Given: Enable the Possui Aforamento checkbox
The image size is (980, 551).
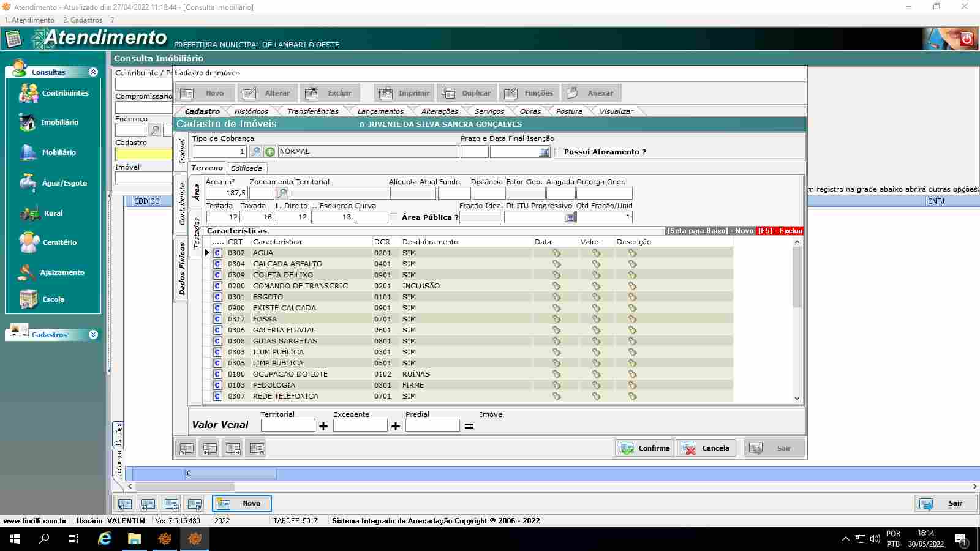Looking at the screenshot, I should (x=559, y=152).
